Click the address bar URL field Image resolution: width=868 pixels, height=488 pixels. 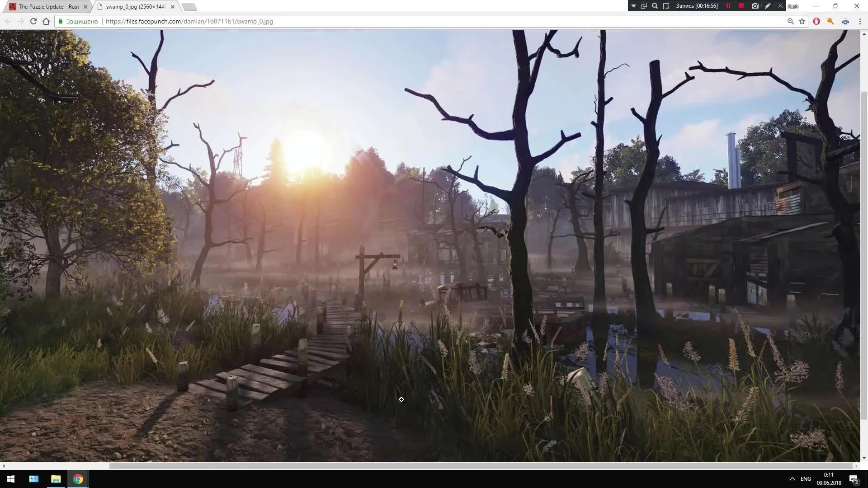190,21
